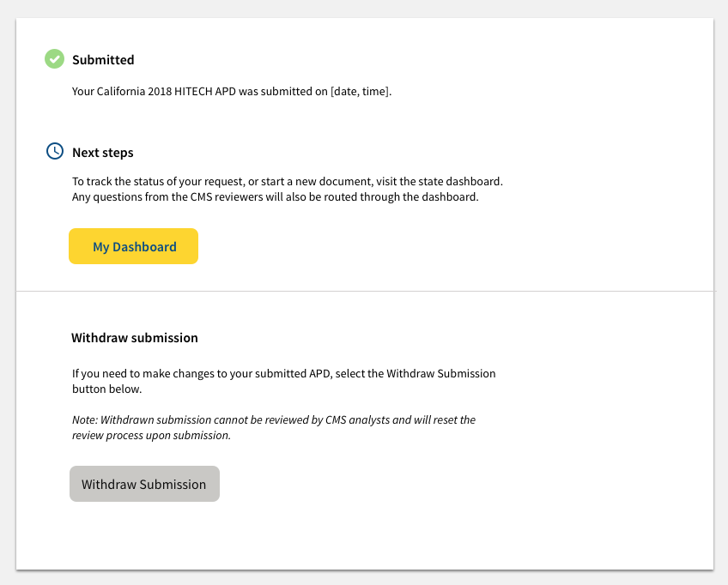
Task: Click the Submitted heading
Action: tap(103, 60)
